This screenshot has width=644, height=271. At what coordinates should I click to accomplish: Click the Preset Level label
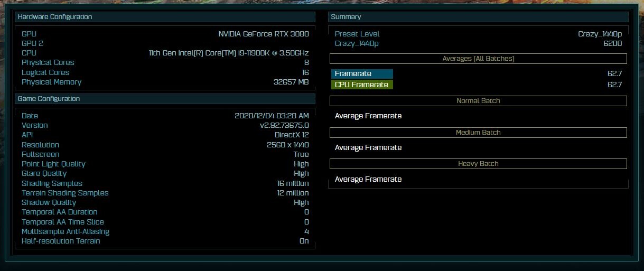[x=357, y=34]
